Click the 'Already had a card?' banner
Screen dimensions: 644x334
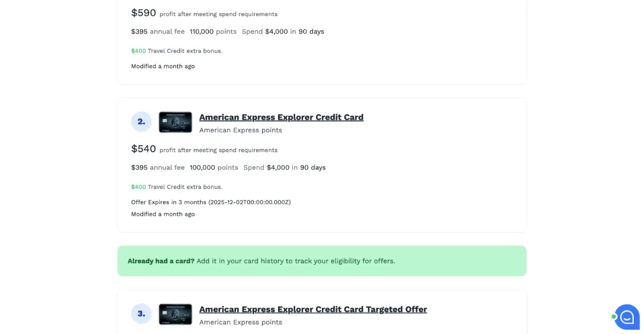tap(322, 261)
